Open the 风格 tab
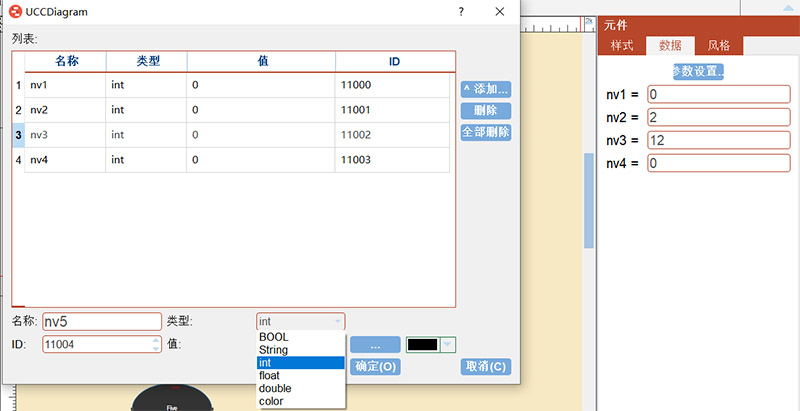Screen dimensions: 800x411 [718, 46]
